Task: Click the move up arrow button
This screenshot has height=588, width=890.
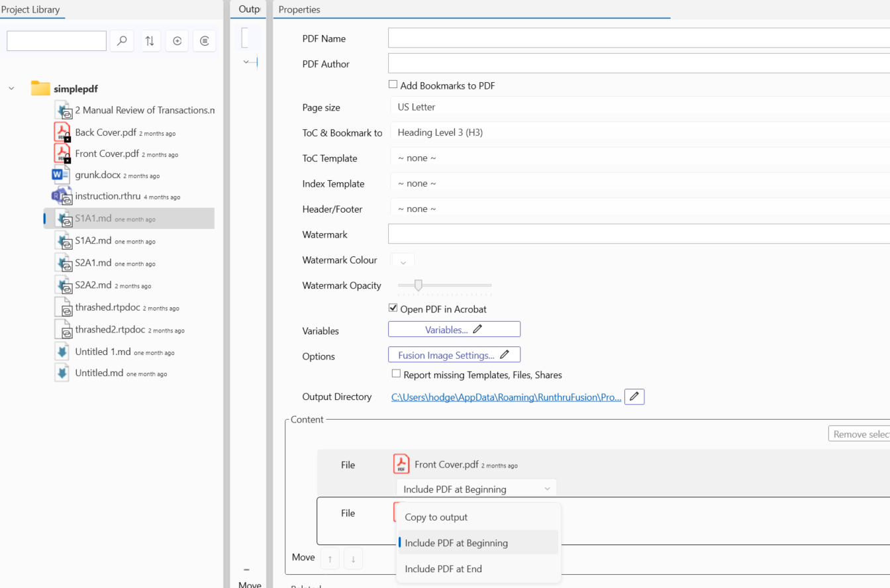Action: 330,559
